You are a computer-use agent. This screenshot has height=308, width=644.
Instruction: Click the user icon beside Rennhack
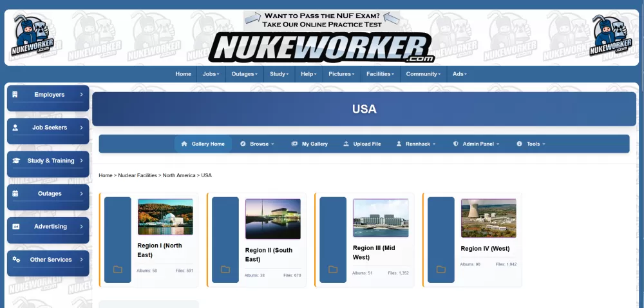click(x=399, y=144)
